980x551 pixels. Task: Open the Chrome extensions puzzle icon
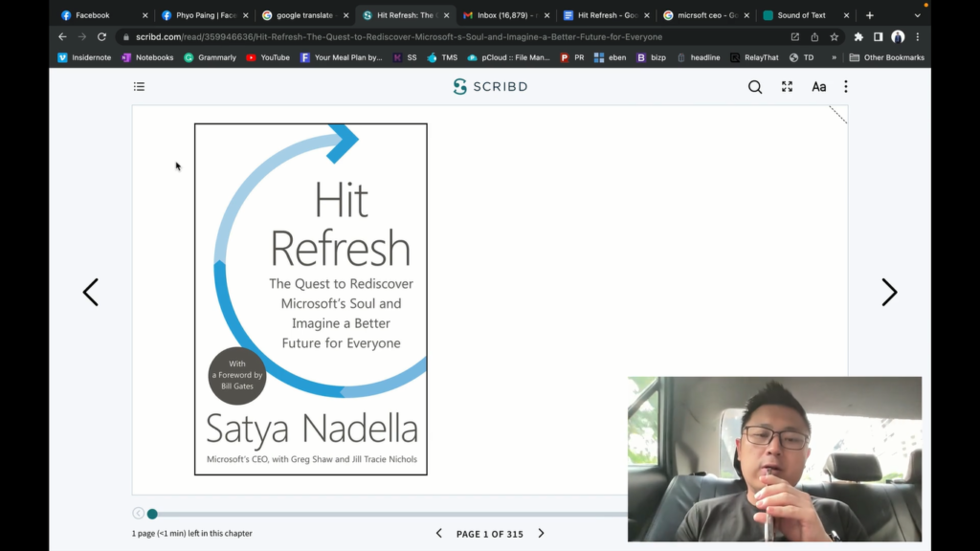(x=858, y=37)
